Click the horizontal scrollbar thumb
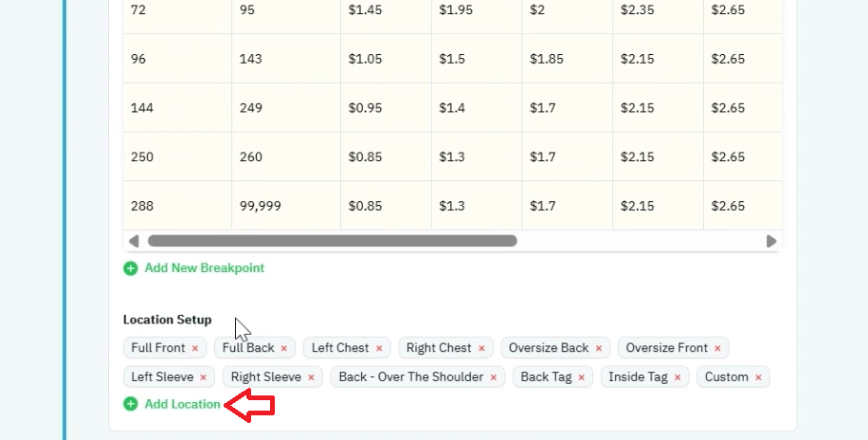Screen dimensions: 868x440 (333, 241)
